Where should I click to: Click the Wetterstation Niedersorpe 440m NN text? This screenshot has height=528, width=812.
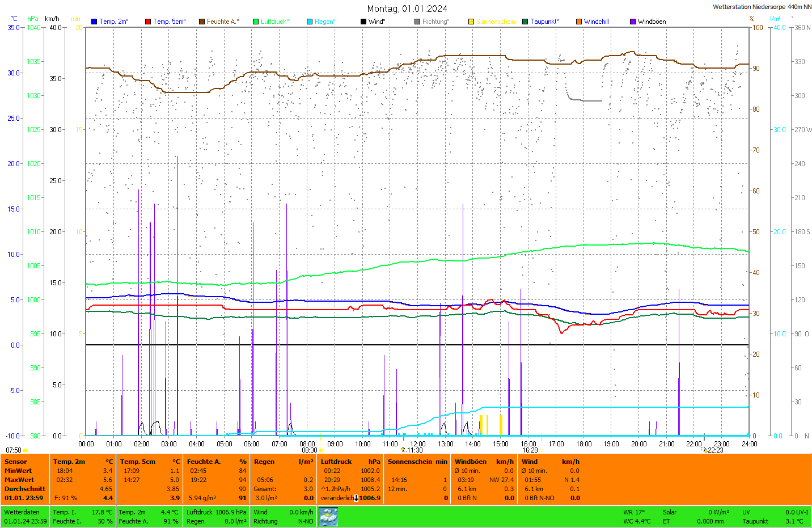tap(762, 7)
